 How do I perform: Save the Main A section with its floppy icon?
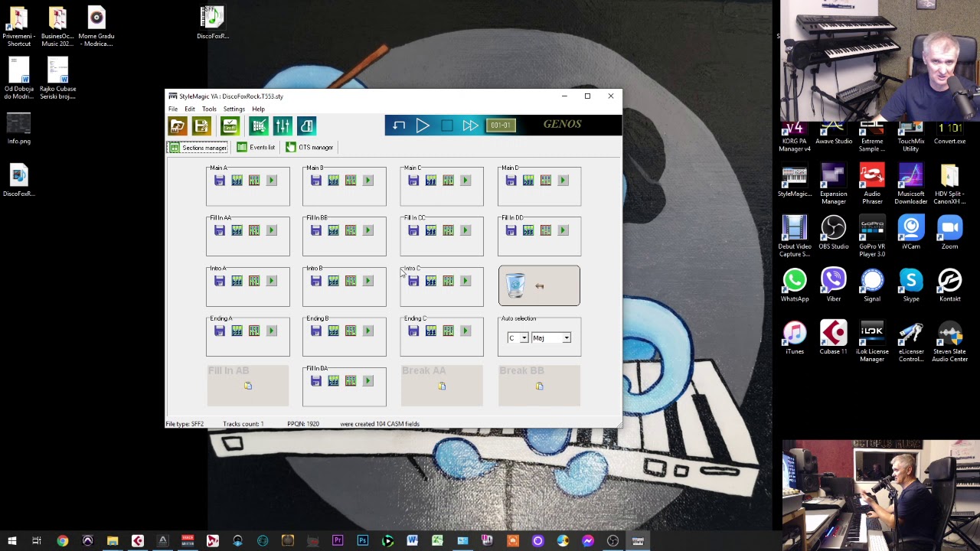(220, 181)
